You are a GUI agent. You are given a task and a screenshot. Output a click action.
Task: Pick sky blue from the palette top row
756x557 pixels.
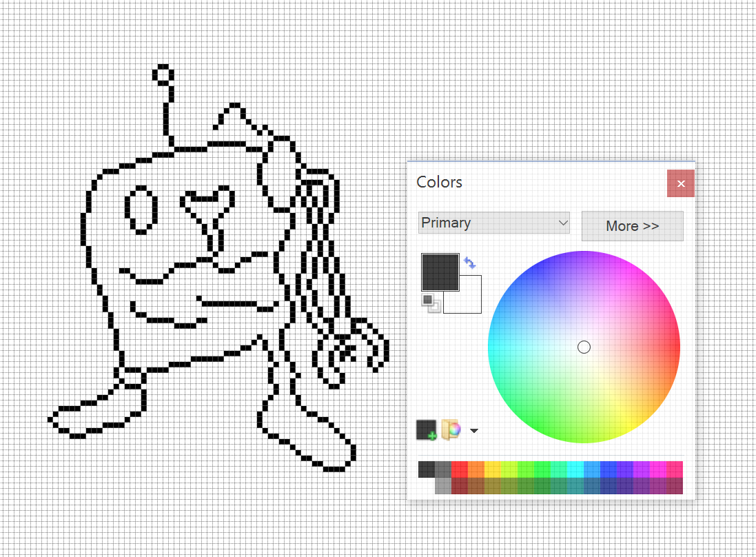(591, 469)
